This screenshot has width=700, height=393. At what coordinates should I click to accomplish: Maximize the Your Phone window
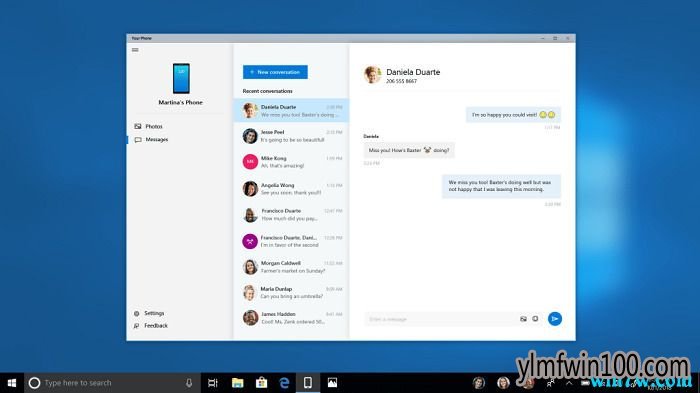click(x=555, y=38)
